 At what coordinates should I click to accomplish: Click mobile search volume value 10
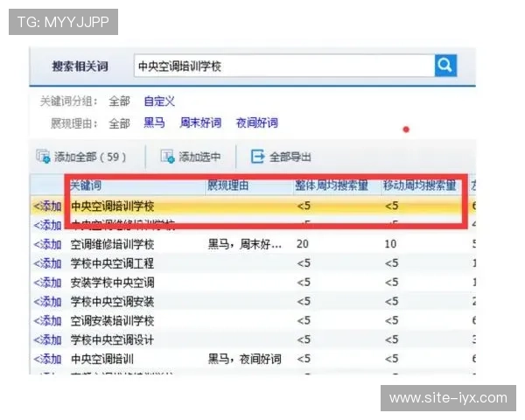[x=390, y=244]
